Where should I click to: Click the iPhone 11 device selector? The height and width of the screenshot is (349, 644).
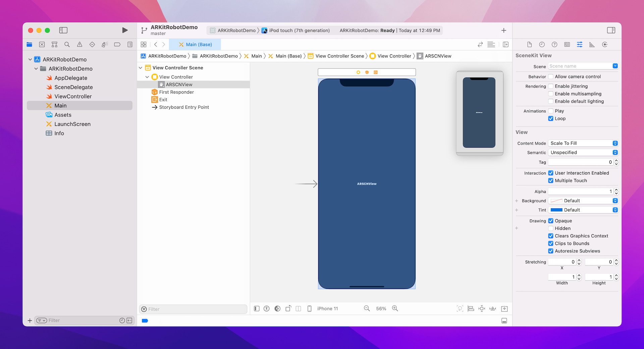click(x=327, y=309)
